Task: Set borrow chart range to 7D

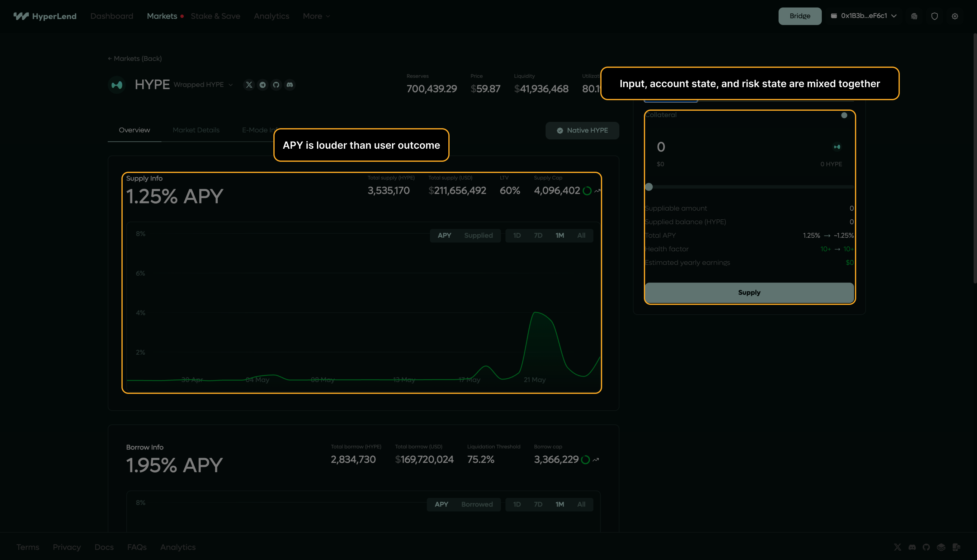Action: [x=538, y=504]
